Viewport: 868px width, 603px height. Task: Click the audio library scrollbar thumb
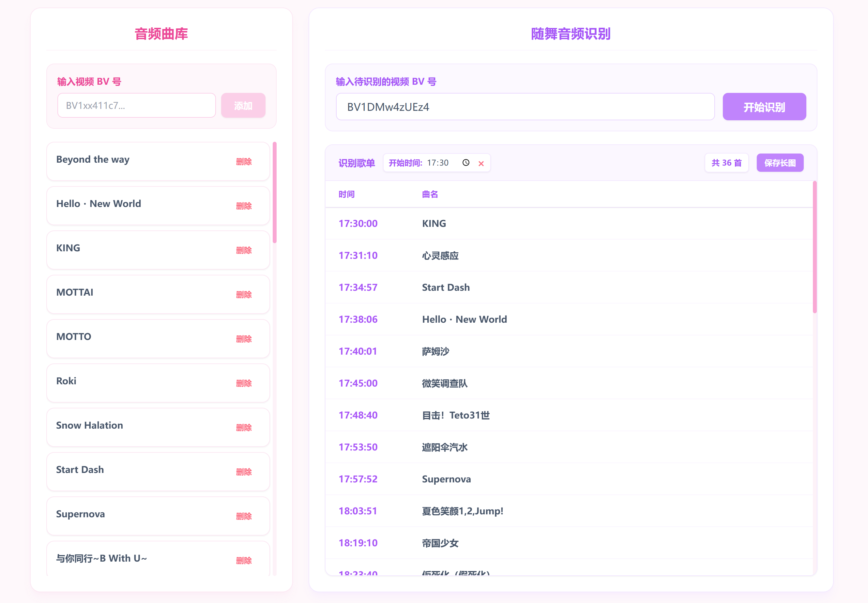click(x=274, y=193)
